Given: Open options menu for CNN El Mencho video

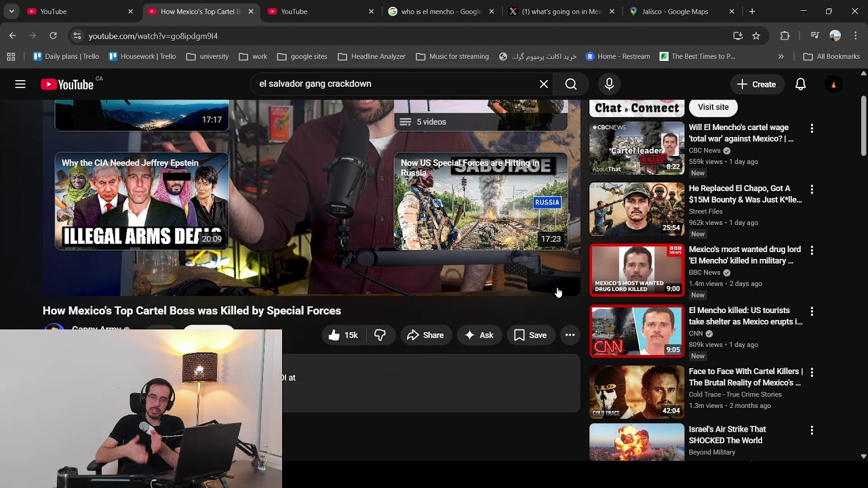Looking at the screenshot, I should click(x=812, y=312).
